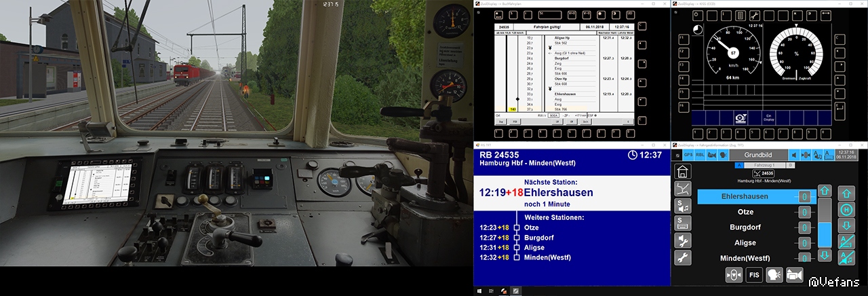Click Ein Display softkey in KISS

tap(769, 117)
